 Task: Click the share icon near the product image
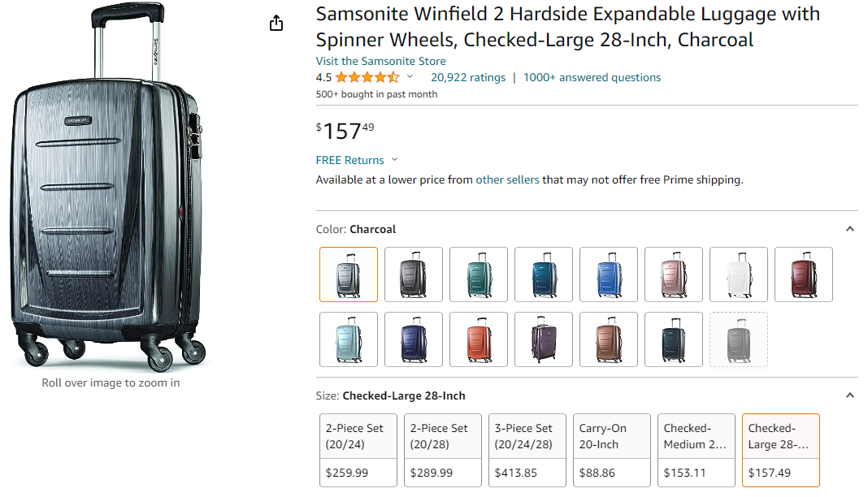point(276,23)
